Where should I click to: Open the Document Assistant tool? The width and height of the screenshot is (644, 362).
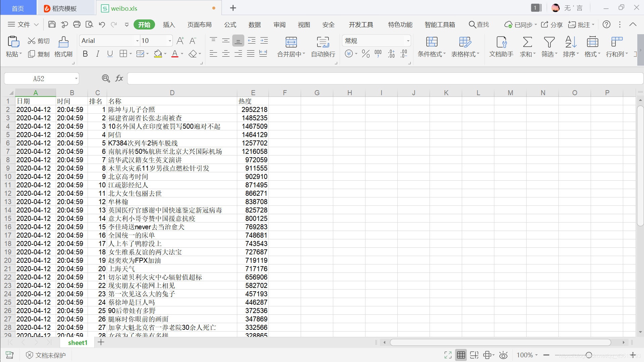501,47
